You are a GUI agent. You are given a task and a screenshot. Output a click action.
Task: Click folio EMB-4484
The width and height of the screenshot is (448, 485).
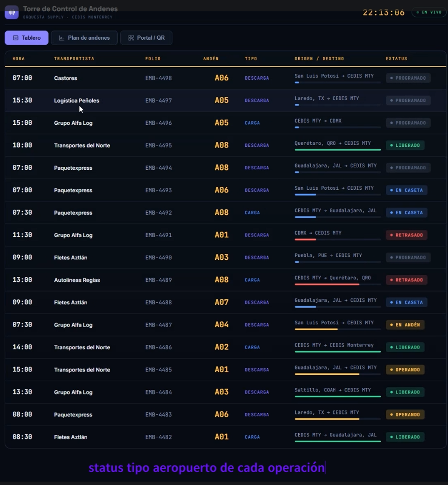point(158,392)
